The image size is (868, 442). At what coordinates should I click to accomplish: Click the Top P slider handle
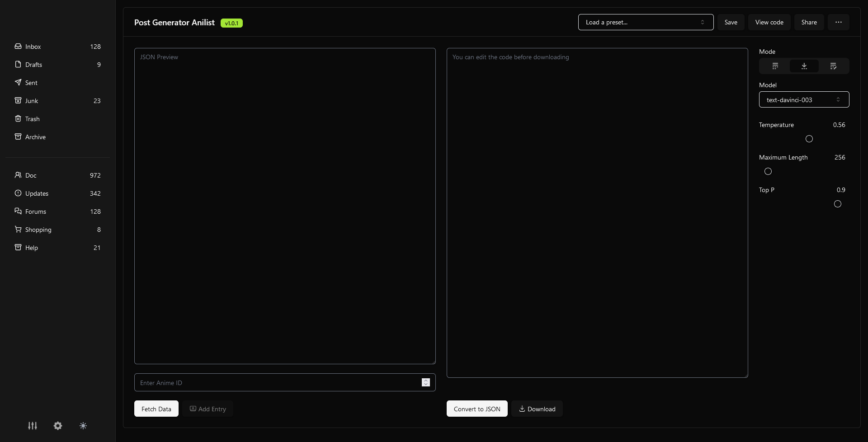coord(838,204)
